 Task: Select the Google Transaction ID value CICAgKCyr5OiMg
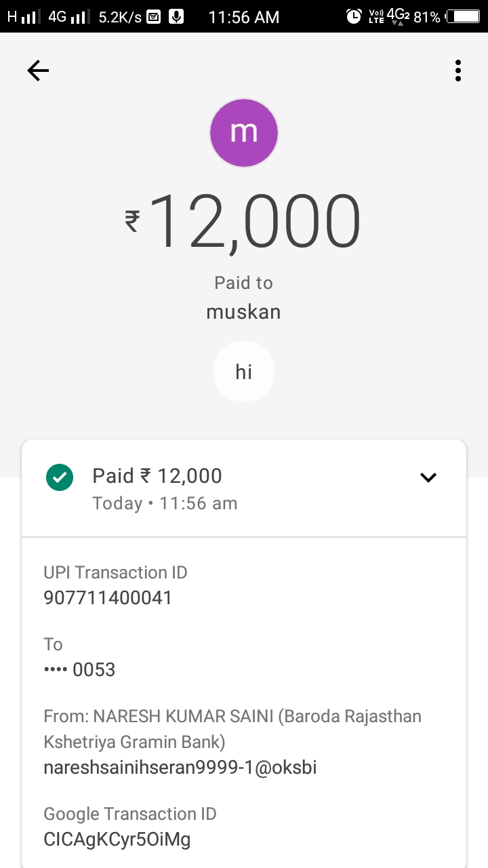tap(117, 840)
